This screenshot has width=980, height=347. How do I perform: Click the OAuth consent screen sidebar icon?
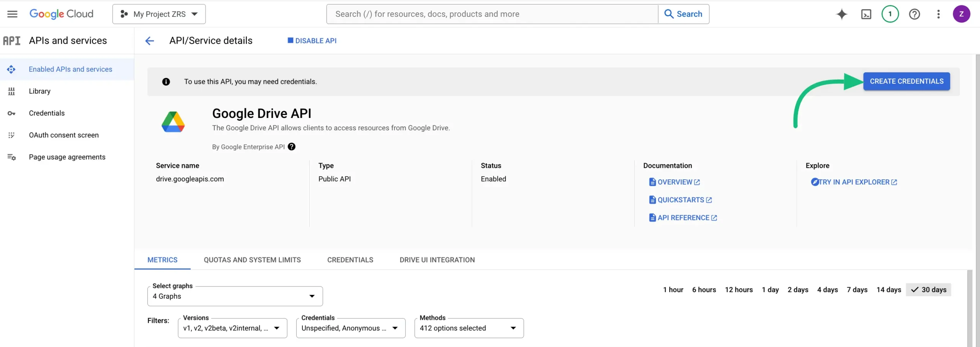[11, 135]
